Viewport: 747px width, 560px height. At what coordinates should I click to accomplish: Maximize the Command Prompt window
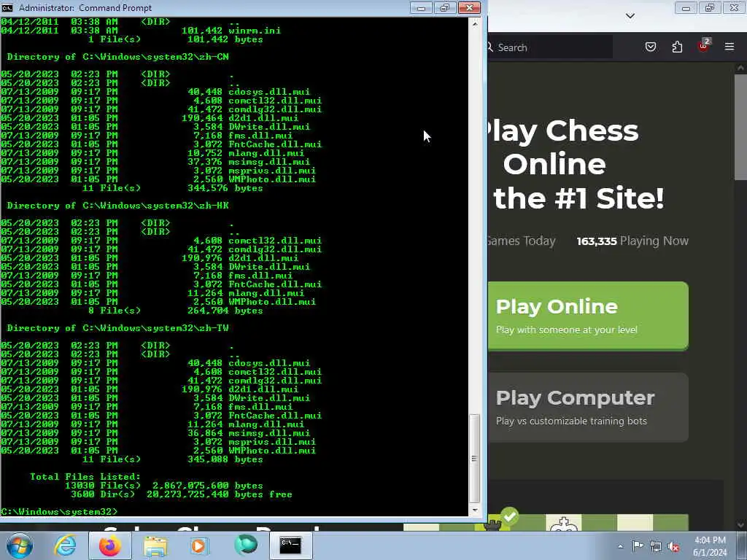tap(444, 7)
